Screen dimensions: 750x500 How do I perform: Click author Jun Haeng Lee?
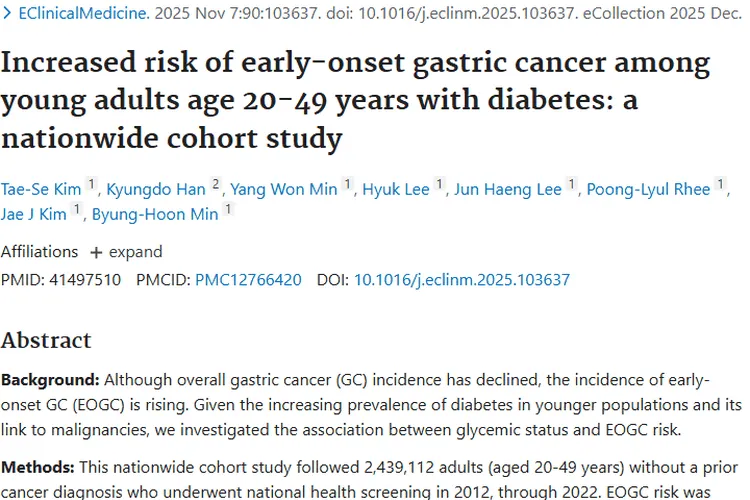point(508,190)
